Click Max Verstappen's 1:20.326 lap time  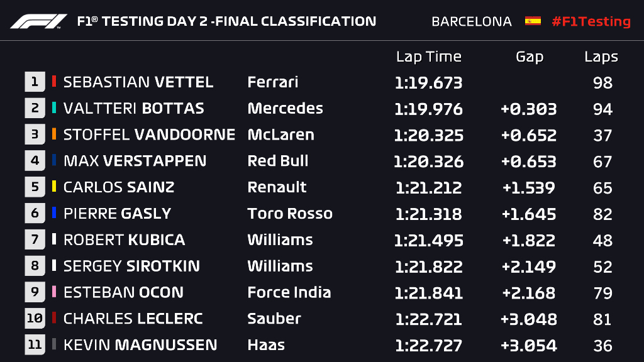click(428, 161)
